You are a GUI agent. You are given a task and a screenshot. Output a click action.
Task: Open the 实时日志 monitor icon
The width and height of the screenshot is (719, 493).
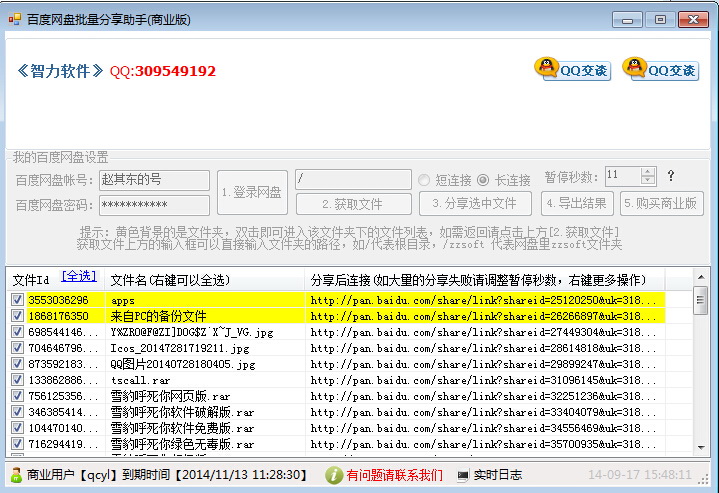click(462, 475)
